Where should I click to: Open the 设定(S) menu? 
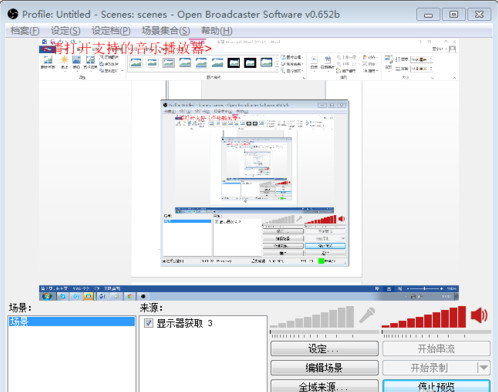[65, 31]
